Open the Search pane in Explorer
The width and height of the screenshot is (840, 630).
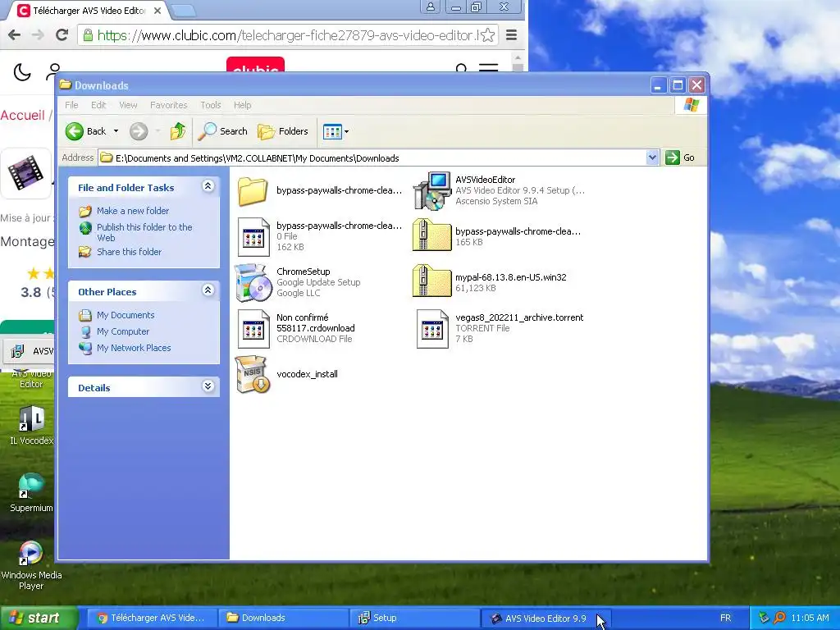(x=223, y=131)
